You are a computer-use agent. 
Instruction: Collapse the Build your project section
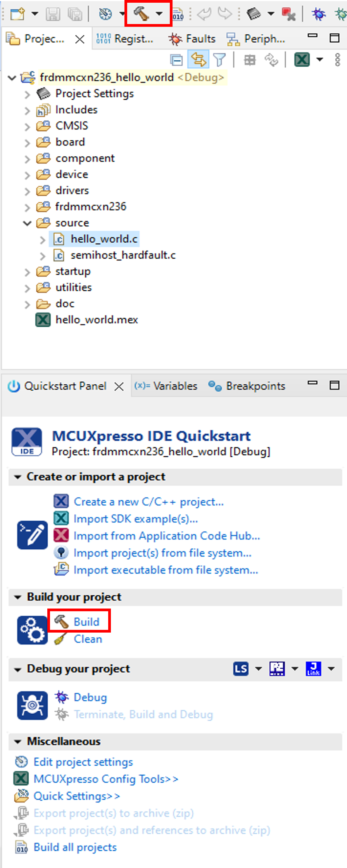tap(17, 597)
